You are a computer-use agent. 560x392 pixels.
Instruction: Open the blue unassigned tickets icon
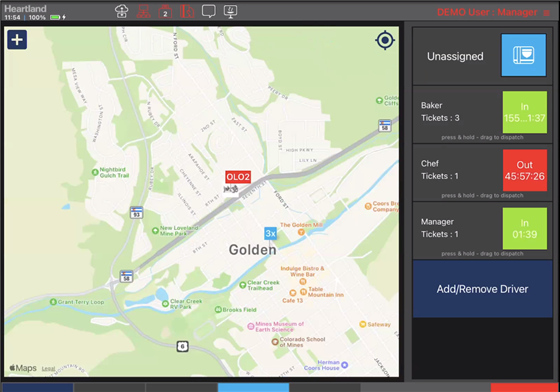(524, 55)
